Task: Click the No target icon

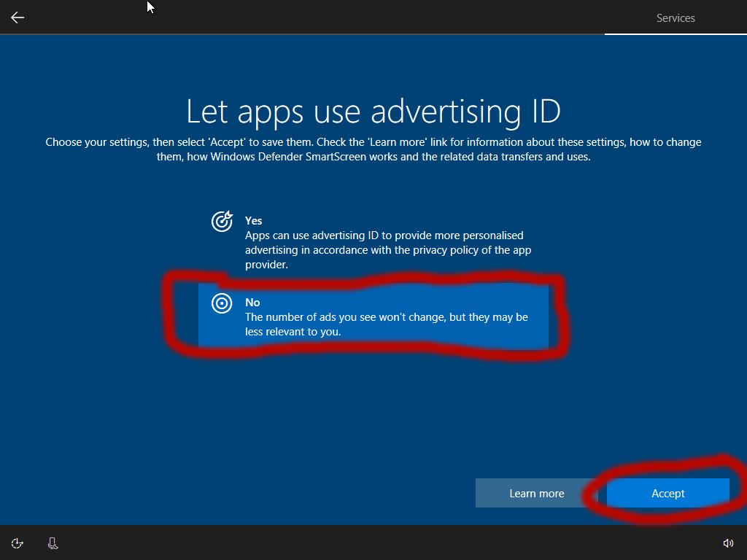Action: pyautogui.click(x=222, y=303)
